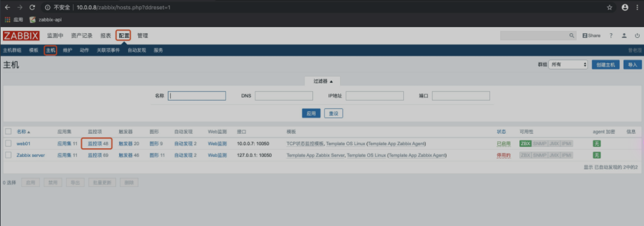Image resolution: width=644 pixels, height=226 pixels.
Task: Switch to 主机 submenu
Action: [x=51, y=51]
